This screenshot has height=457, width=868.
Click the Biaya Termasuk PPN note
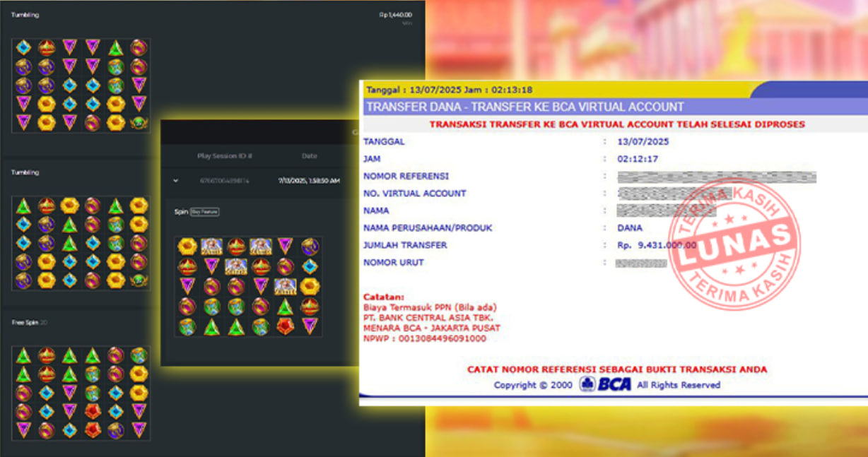point(430,307)
